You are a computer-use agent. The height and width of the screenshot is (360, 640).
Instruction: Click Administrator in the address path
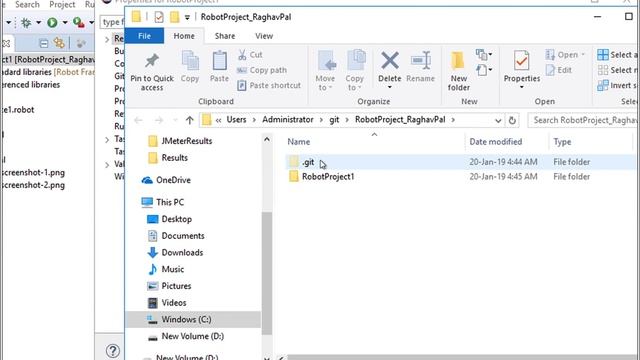288,120
